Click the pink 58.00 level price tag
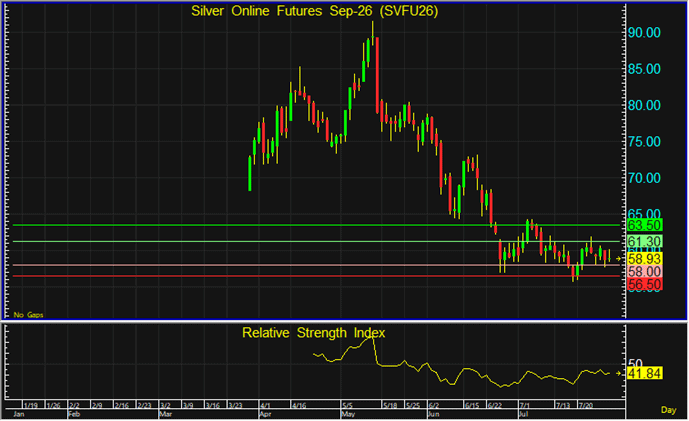The width and height of the screenshot is (689, 421). pos(644,272)
